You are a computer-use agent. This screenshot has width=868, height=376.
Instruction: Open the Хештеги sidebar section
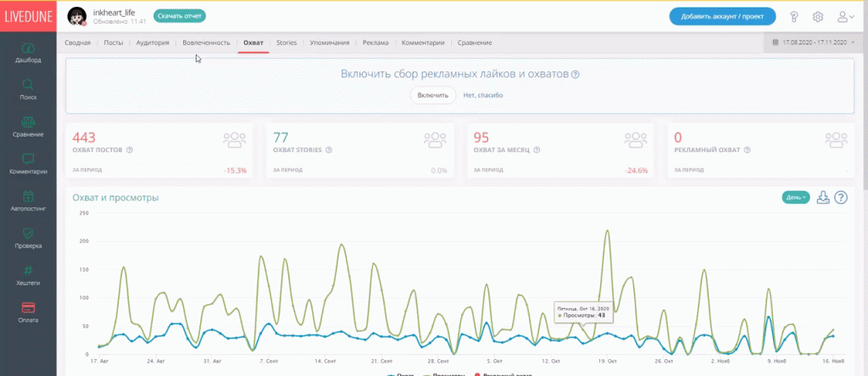tap(28, 274)
